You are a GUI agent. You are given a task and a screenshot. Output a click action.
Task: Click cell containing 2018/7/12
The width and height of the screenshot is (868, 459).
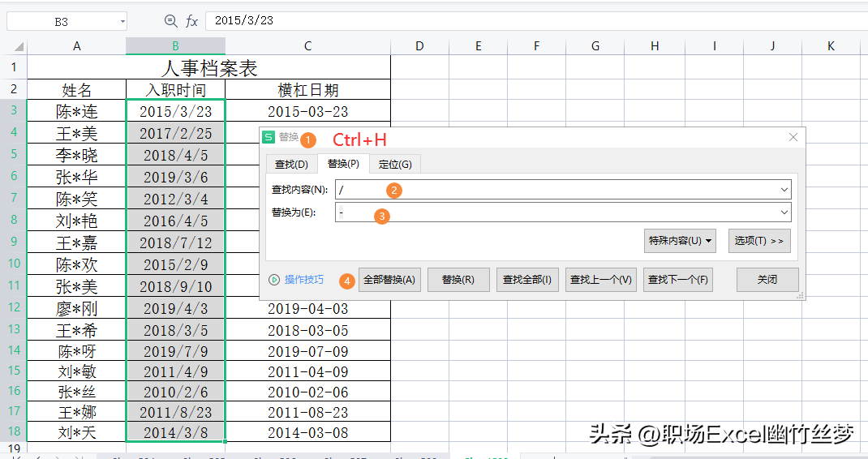[175, 242]
